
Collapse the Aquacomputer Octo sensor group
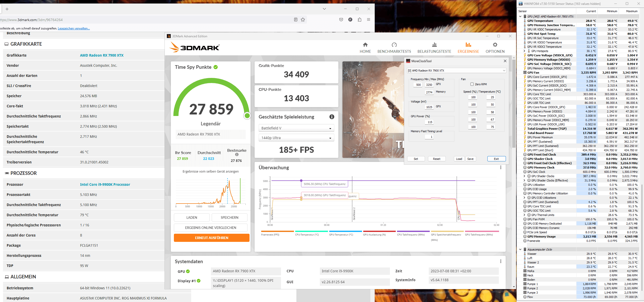[x=520, y=249]
